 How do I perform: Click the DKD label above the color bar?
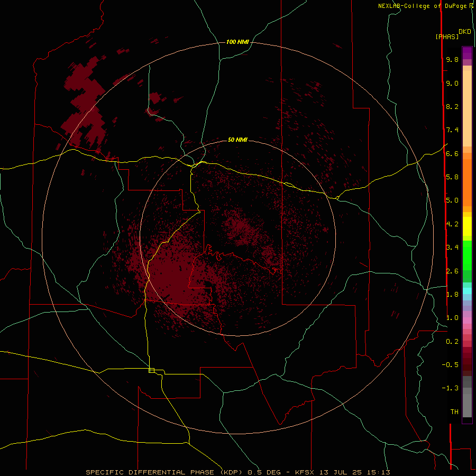click(x=465, y=31)
